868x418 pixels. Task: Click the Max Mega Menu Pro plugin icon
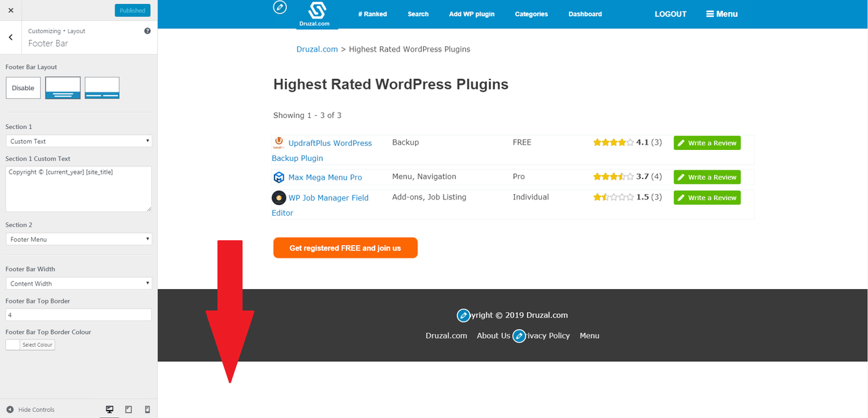[x=279, y=177]
